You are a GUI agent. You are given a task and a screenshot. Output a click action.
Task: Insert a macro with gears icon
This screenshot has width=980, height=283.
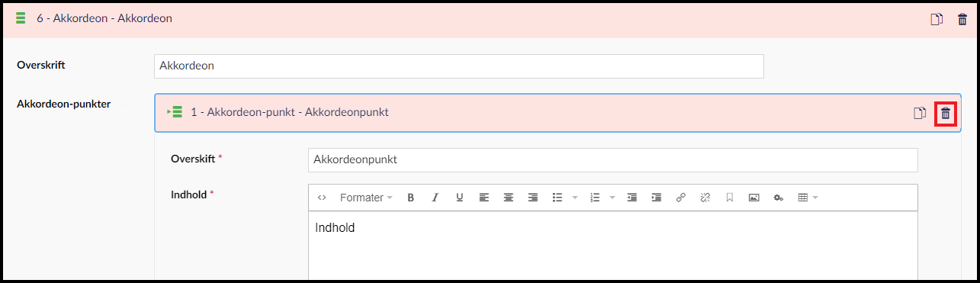pyautogui.click(x=778, y=198)
